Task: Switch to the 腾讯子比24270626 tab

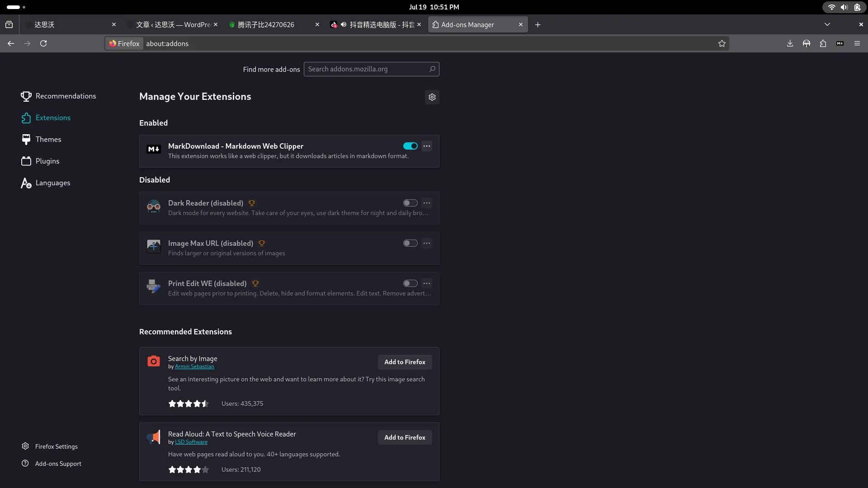Action: tap(274, 25)
